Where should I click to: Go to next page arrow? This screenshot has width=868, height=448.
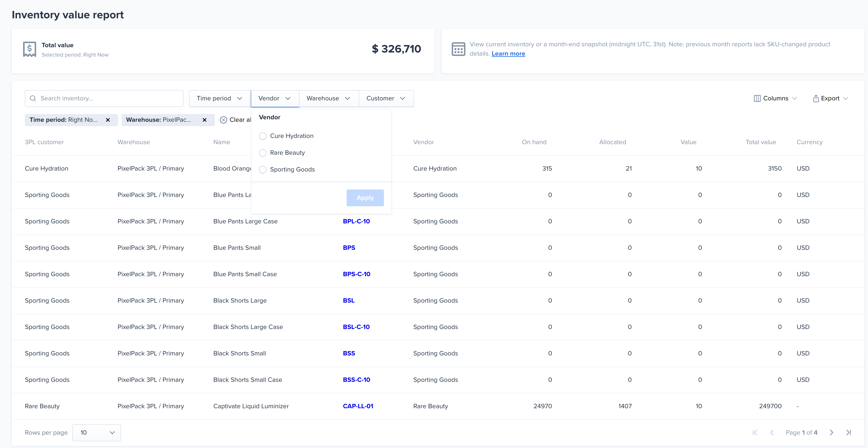click(x=831, y=432)
